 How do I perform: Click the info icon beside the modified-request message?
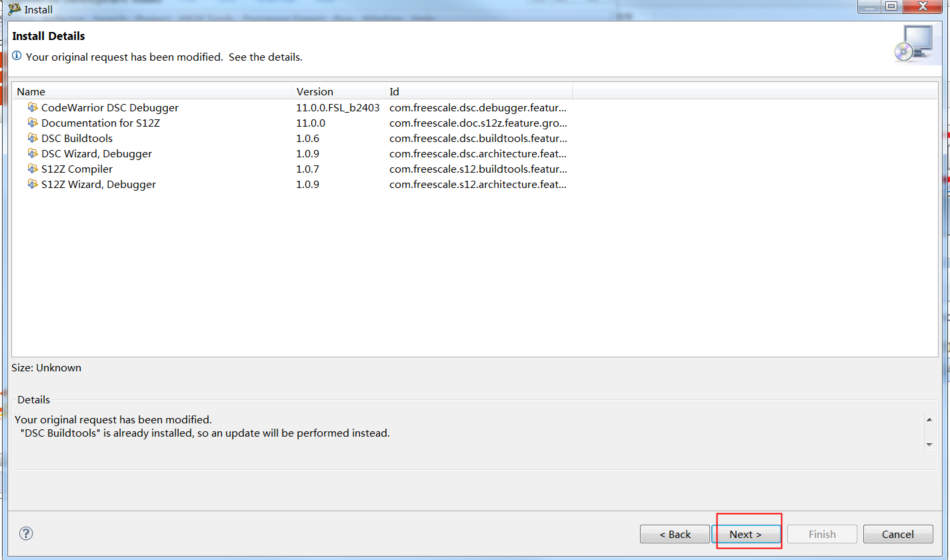tap(17, 57)
